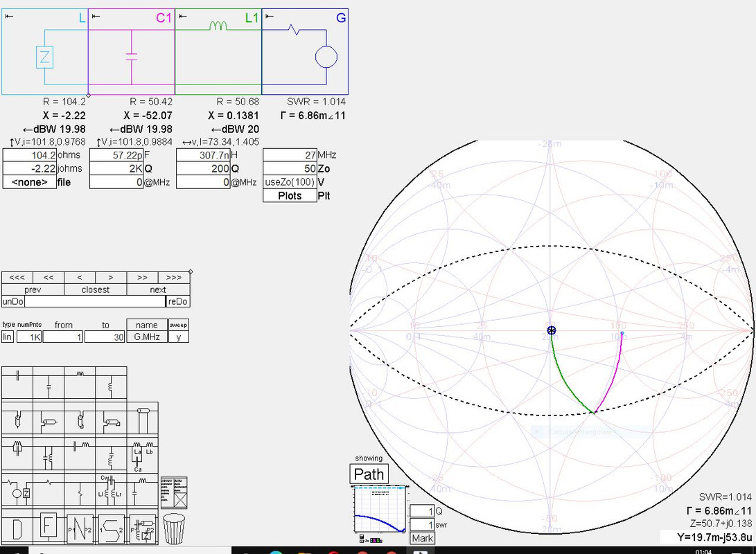This screenshot has width=756, height=554.
Task: Choose the series C-L resonator component
Action: pyautogui.click(x=80, y=455)
